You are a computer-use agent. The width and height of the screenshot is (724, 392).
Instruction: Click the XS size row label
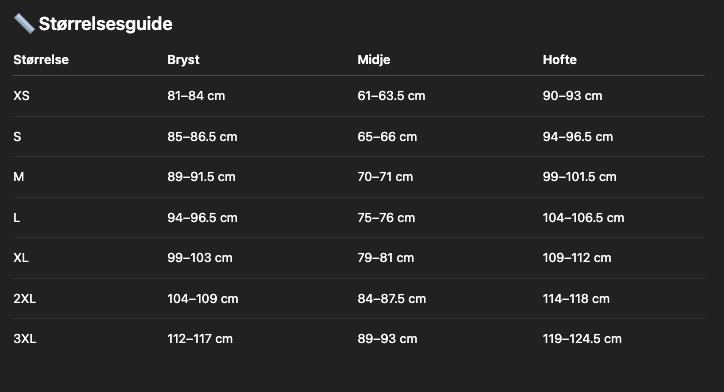tap(21, 96)
